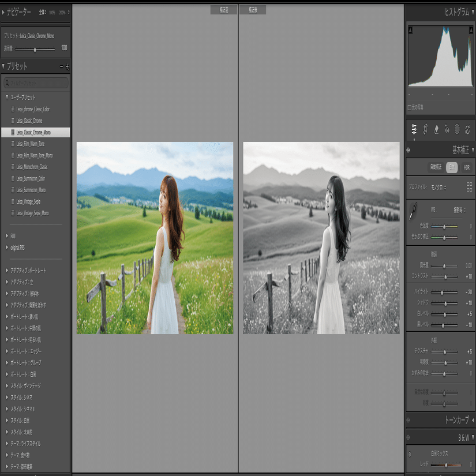Pick the white balance eyedropper
Viewport: 476px width, 476px height.
coord(413,211)
